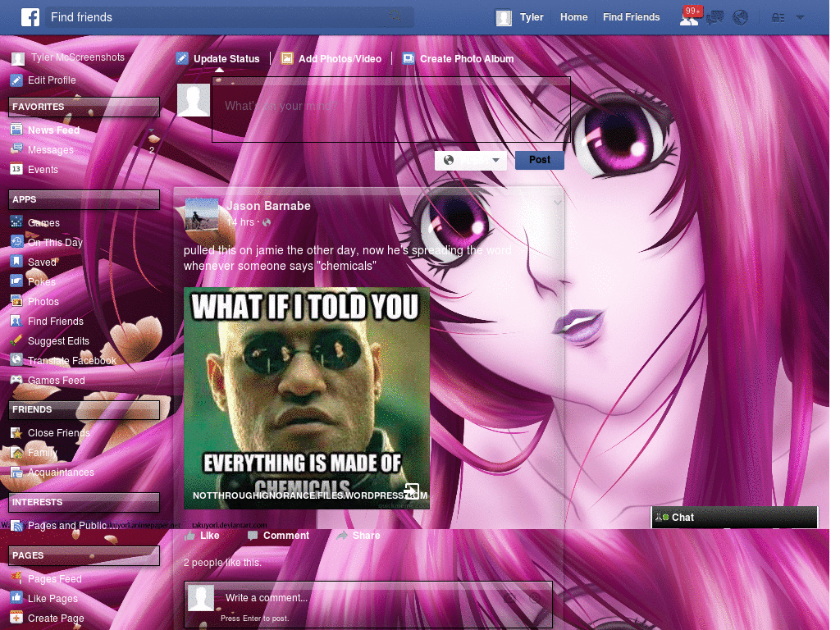Image resolution: width=840 pixels, height=630 pixels.
Task: Click the Favorites section header
Action: tap(84, 107)
